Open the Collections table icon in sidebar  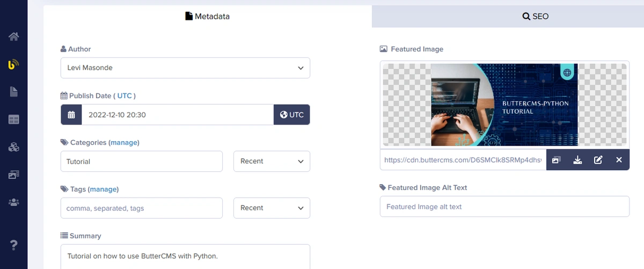click(13, 120)
